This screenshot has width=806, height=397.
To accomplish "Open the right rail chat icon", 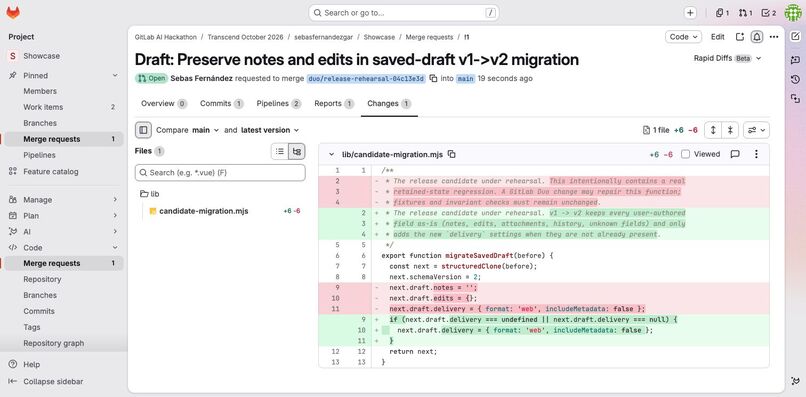I will (795, 60).
